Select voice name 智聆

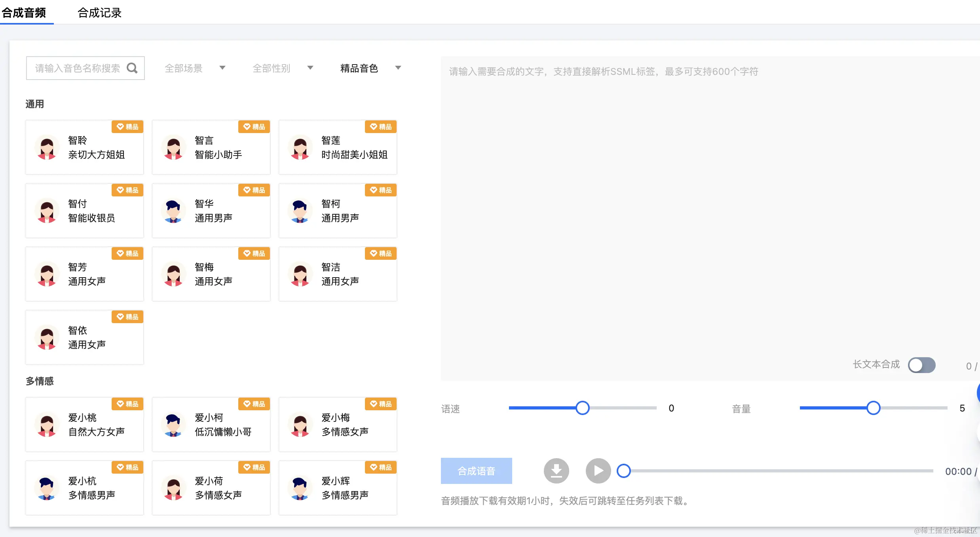click(78, 140)
